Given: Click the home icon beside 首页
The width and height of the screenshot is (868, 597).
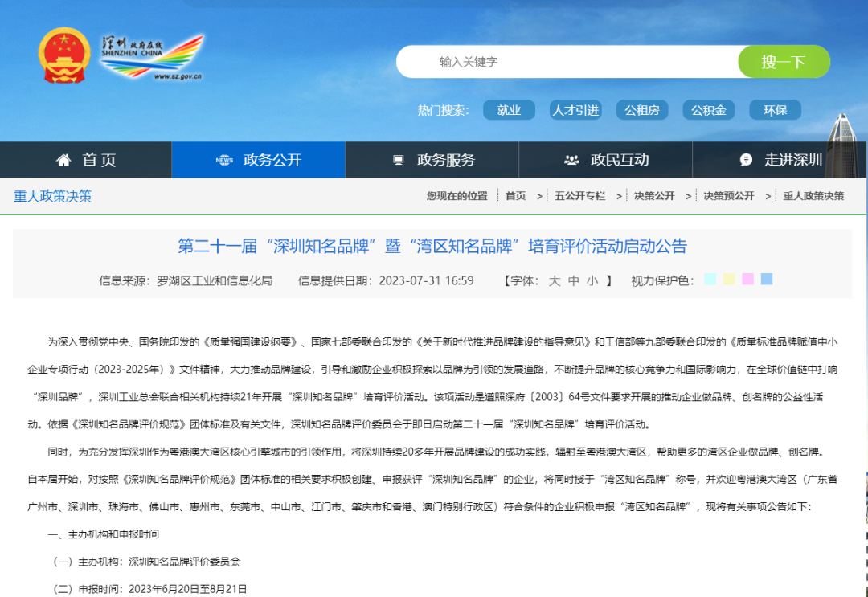Looking at the screenshot, I should (63, 160).
